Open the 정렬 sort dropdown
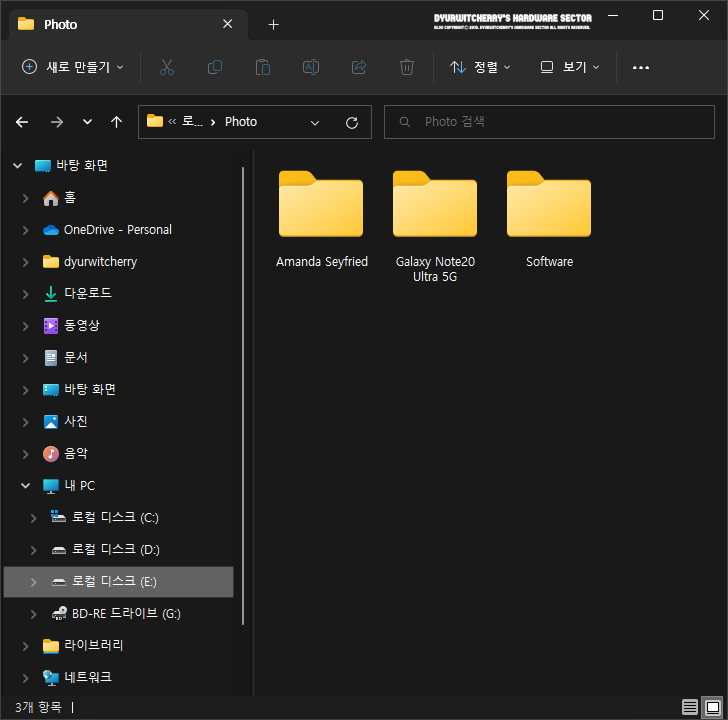This screenshot has width=728, height=720. click(x=480, y=67)
